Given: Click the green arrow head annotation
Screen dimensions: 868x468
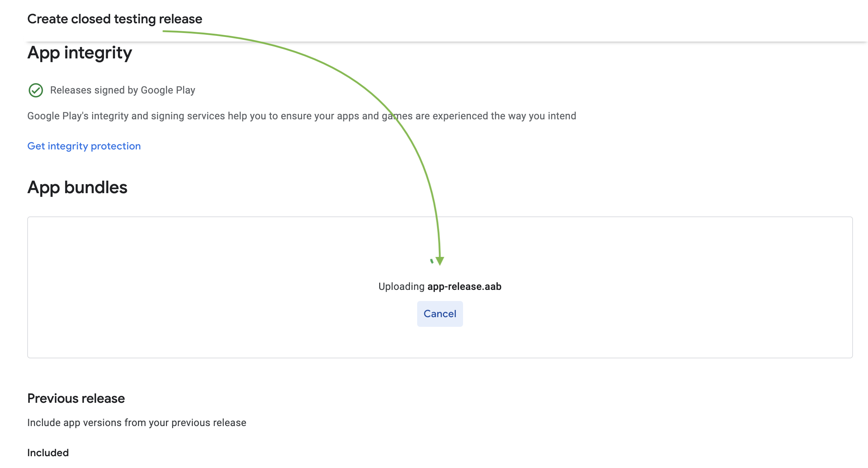Looking at the screenshot, I should coord(440,261).
